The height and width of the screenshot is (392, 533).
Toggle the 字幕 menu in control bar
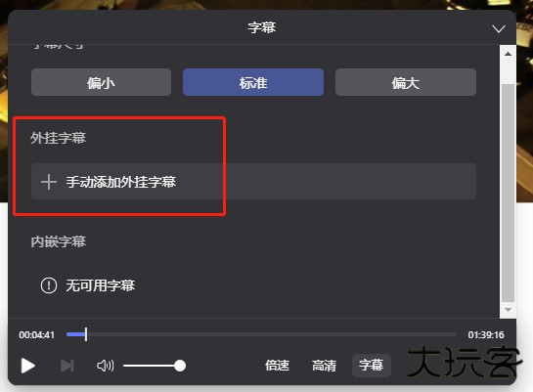[372, 366]
